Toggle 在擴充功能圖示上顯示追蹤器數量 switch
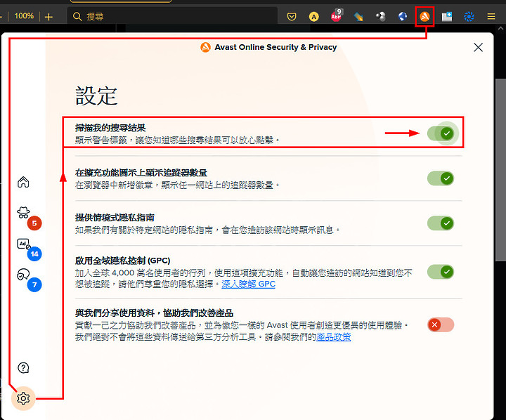Viewport: 506px width, 420px height. point(441,178)
